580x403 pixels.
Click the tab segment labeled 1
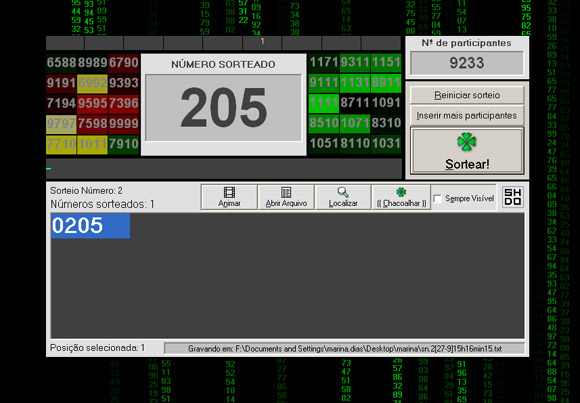tap(262, 42)
